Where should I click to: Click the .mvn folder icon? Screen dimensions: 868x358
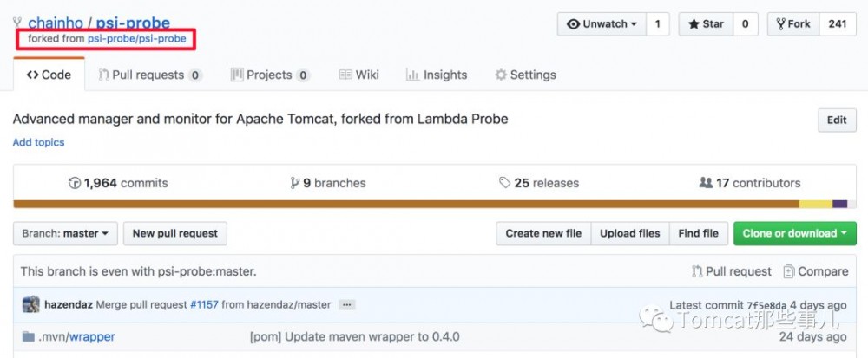[x=28, y=336]
